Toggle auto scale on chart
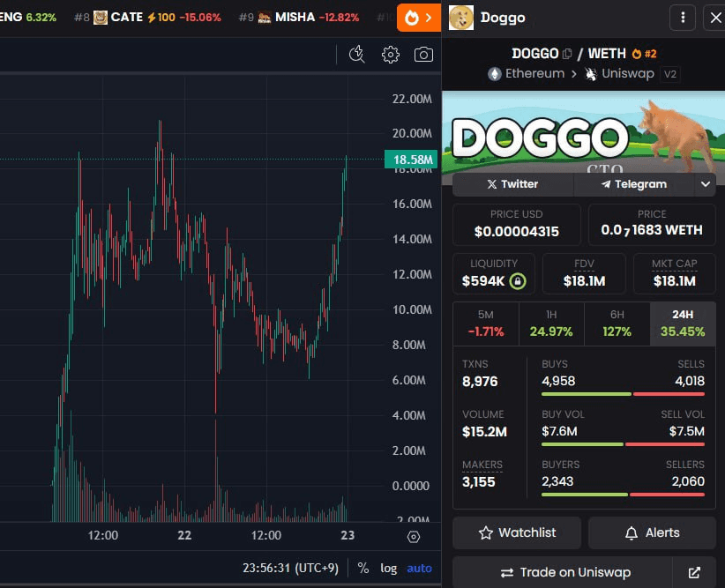 point(419,568)
